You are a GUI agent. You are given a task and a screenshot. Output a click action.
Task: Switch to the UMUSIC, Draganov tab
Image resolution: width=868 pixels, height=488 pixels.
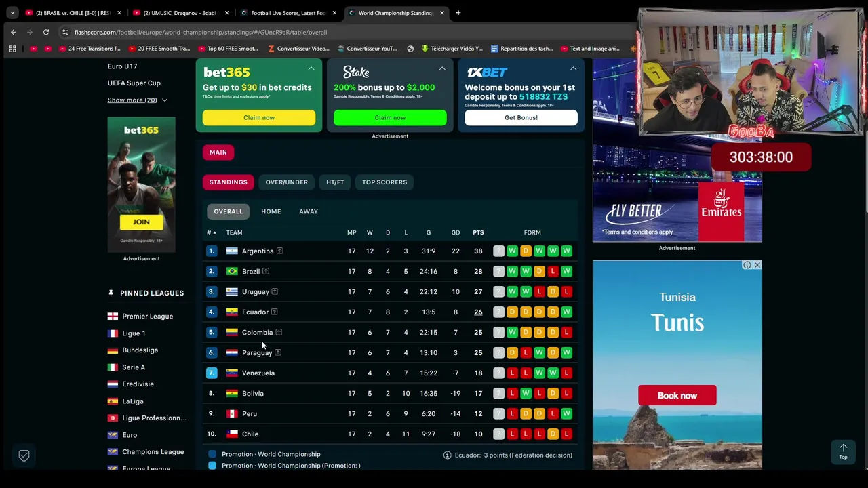pos(182,13)
